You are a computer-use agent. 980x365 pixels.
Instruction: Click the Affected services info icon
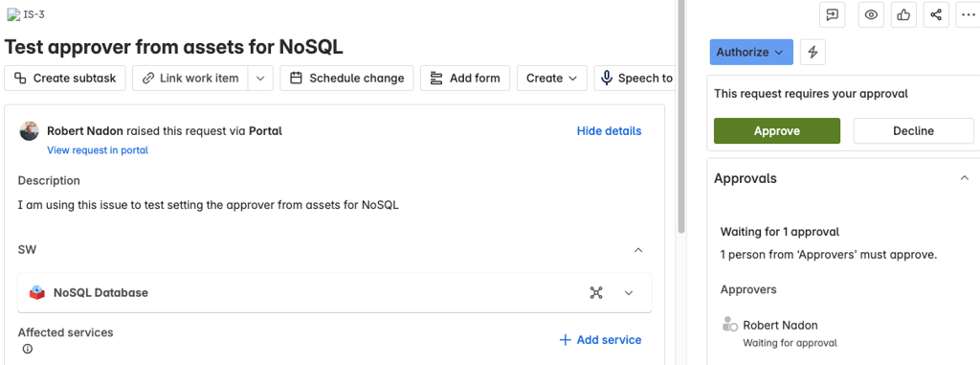pyautogui.click(x=28, y=349)
